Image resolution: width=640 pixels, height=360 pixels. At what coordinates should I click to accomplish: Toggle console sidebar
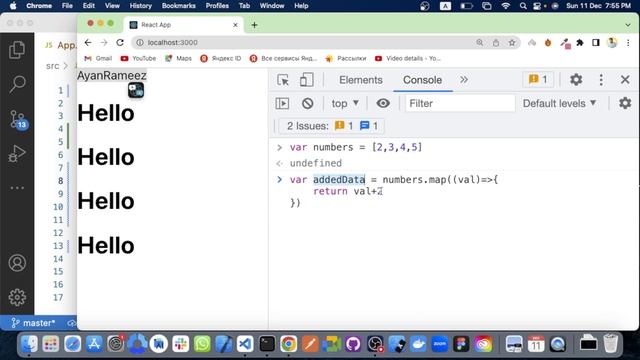(282, 103)
